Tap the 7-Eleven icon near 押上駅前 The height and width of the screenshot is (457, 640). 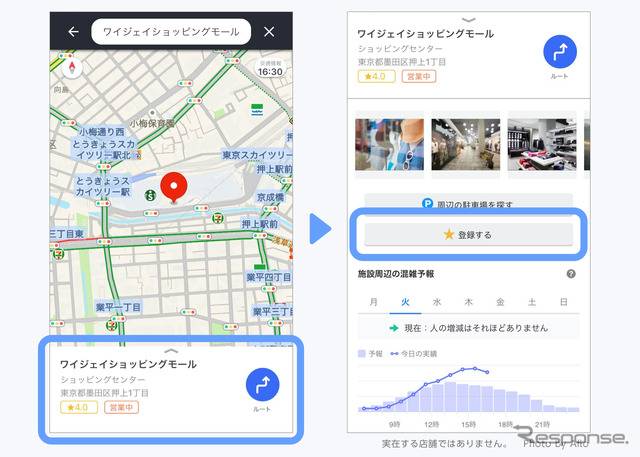click(x=218, y=218)
